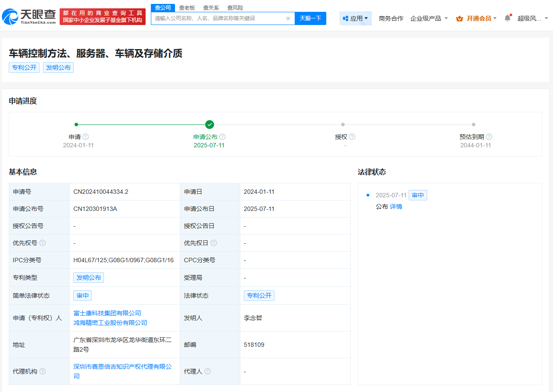Click the red banner advertisement

[x=103, y=17]
